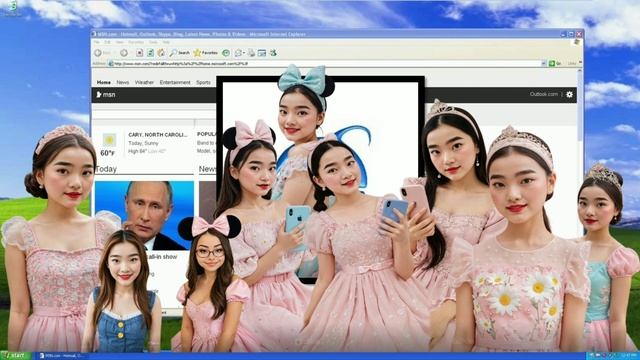This screenshot has height=360, width=640.
Task: Click the Start button
Action: click(16, 356)
